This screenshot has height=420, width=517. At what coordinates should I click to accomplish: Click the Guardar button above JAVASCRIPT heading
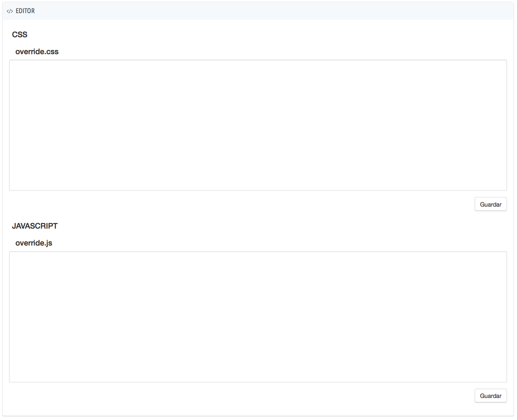[490, 204]
